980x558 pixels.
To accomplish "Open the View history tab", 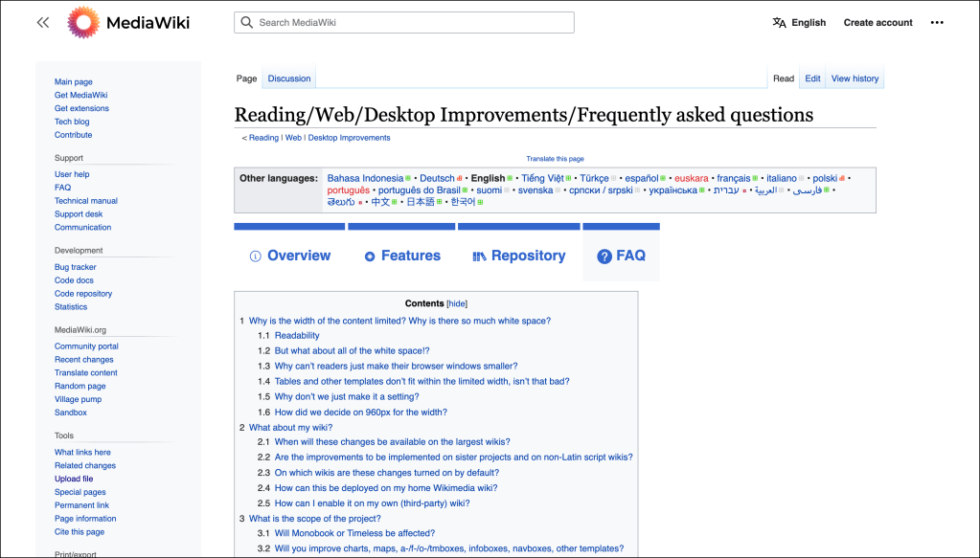I will point(855,78).
